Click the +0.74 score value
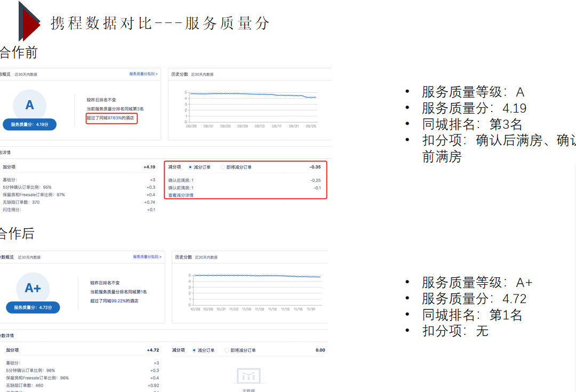Viewport: 576px width, 392px height. (x=149, y=202)
